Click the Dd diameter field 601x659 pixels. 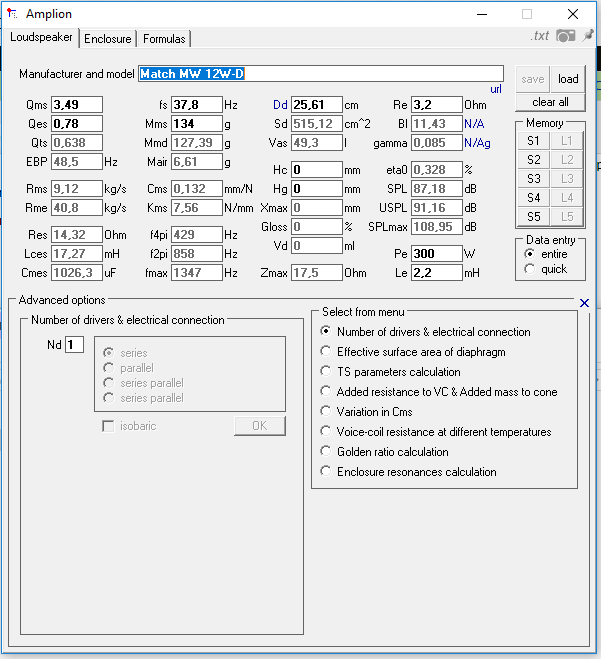[317, 105]
